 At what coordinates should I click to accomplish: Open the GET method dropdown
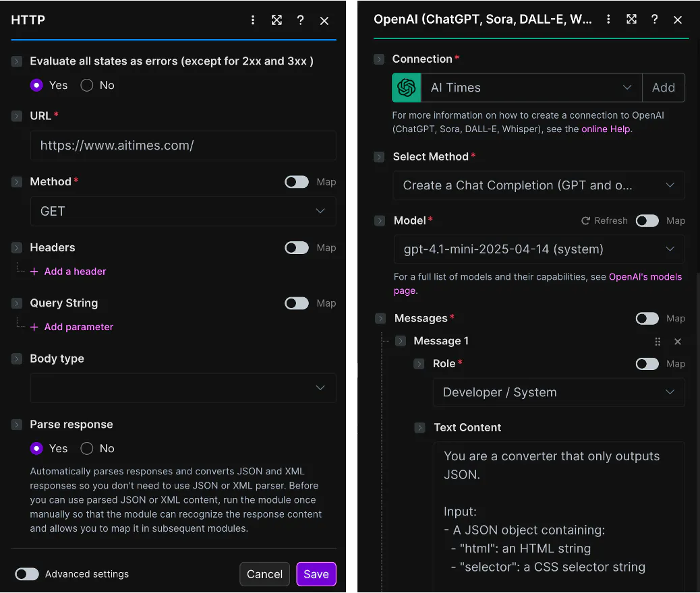pyautogui.click(x=183, y=211)
